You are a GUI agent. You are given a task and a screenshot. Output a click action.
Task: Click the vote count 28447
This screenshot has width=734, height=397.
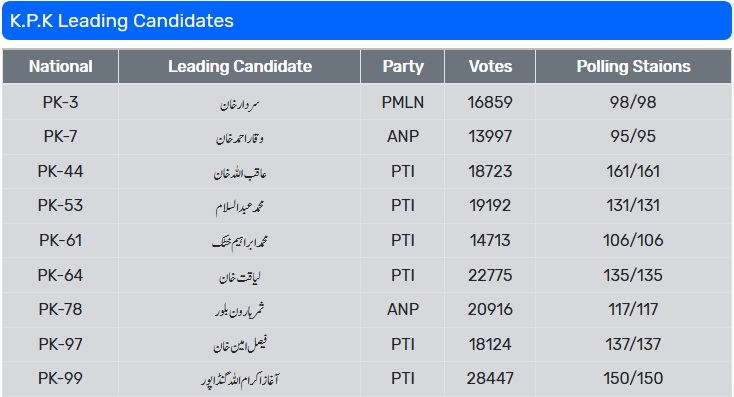[x=490, y=378]
